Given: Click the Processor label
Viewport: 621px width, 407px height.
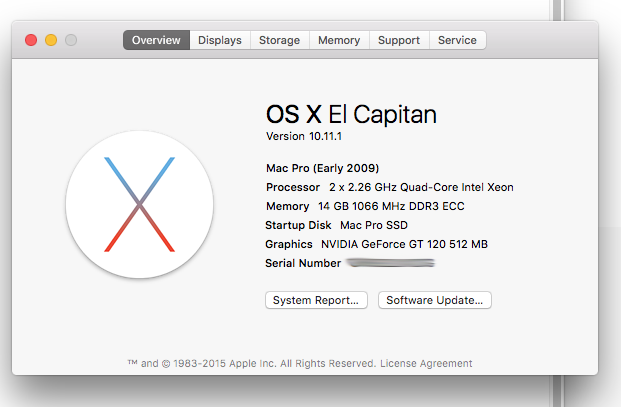Looking at the screenshot, I should (x=293, y=187).
